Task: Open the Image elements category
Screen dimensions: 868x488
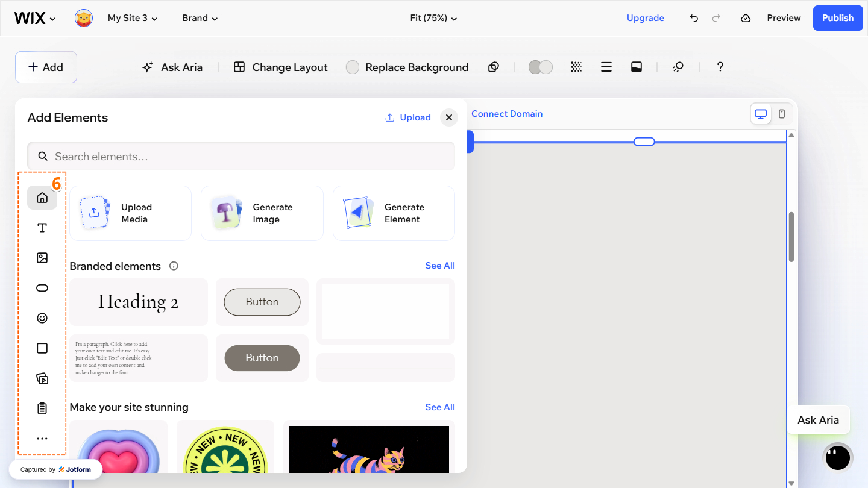Action: 42,258
